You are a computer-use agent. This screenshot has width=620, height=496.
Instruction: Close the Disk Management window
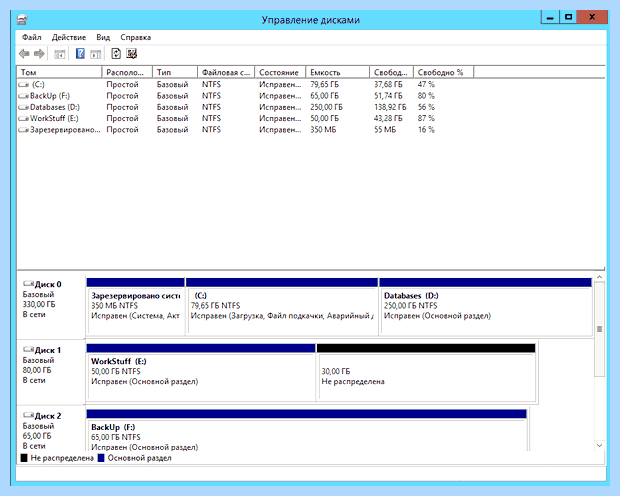pos(592,17)
